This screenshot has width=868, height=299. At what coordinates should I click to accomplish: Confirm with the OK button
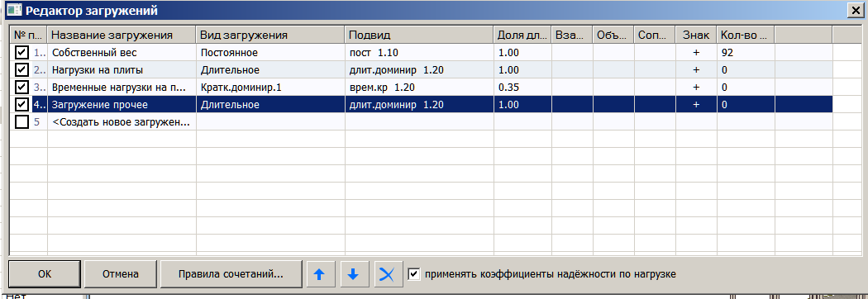pos(45,274)
